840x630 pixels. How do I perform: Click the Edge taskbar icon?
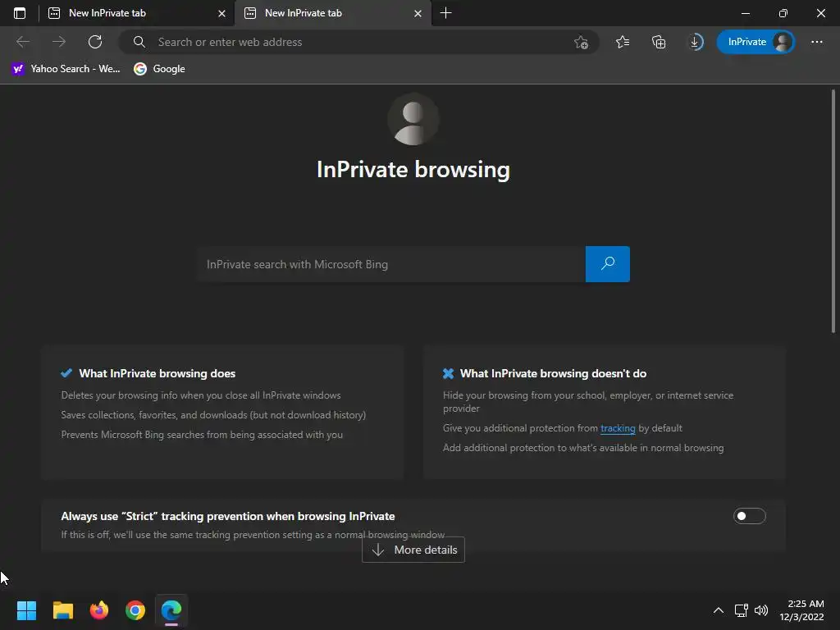[x=171, y=610]
